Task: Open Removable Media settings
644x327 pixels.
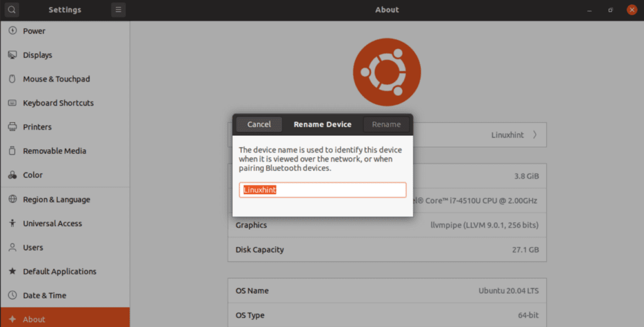Action: tap(65, 150)
